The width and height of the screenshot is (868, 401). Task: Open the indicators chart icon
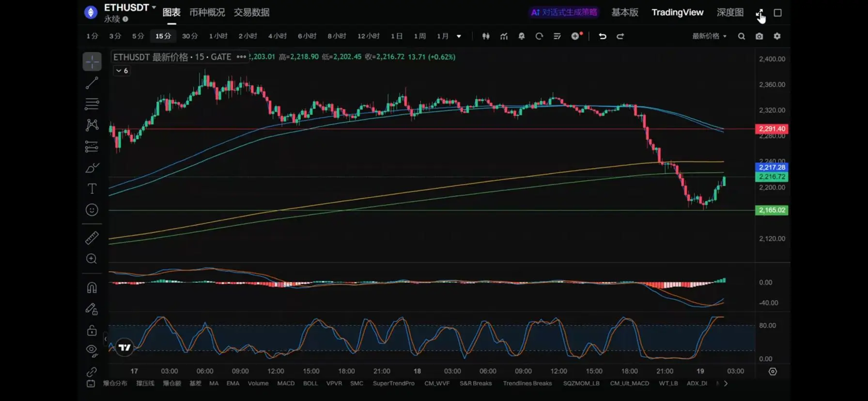point(504,36)
